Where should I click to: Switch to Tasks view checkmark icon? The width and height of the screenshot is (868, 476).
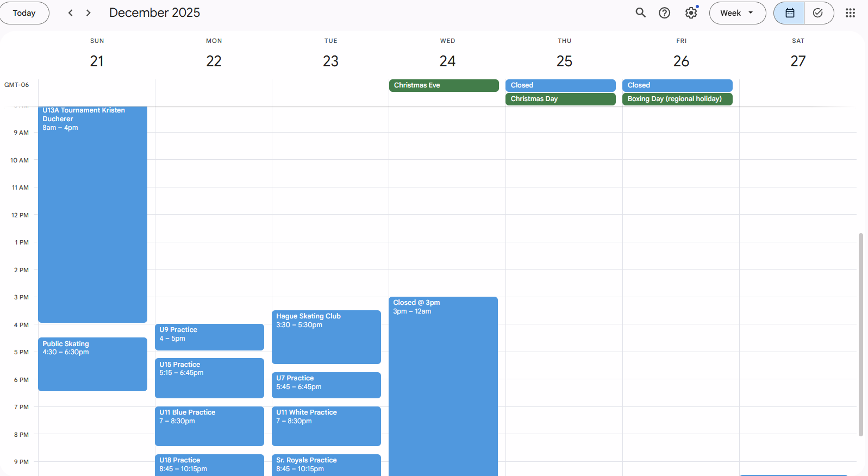pos(818,13)
